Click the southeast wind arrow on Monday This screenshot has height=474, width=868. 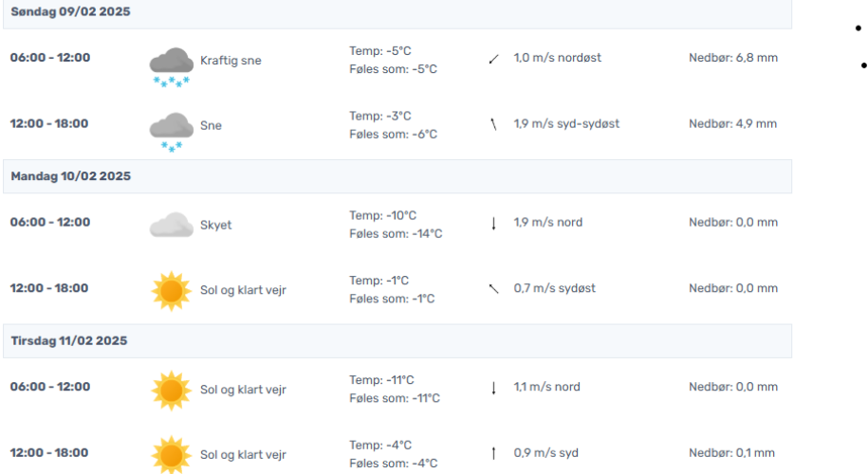coord(493,289)
